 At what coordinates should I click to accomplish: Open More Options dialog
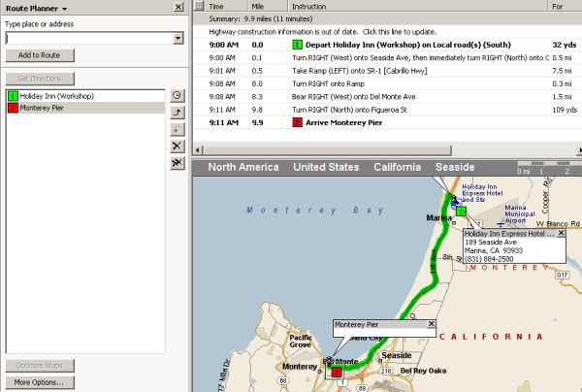[x=40, y=382]
